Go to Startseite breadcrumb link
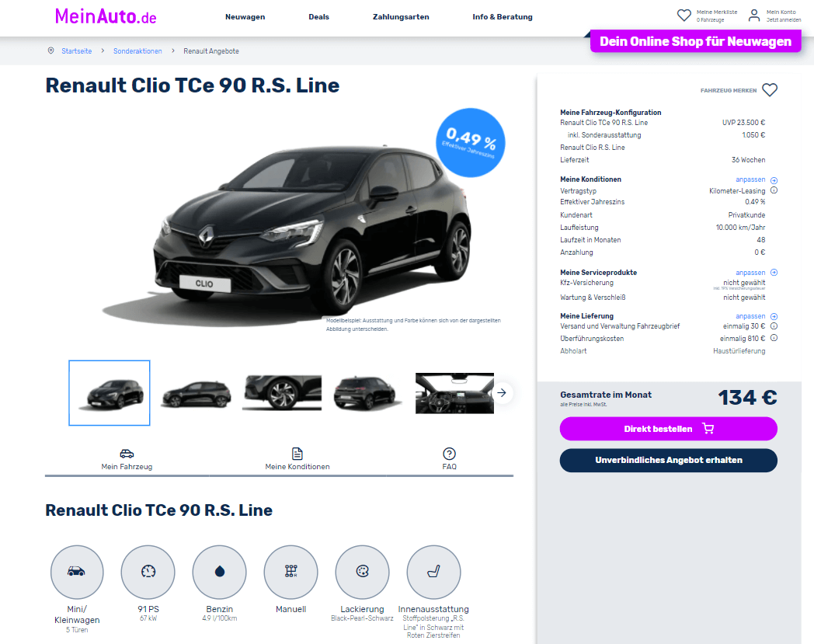 (76, 51)
